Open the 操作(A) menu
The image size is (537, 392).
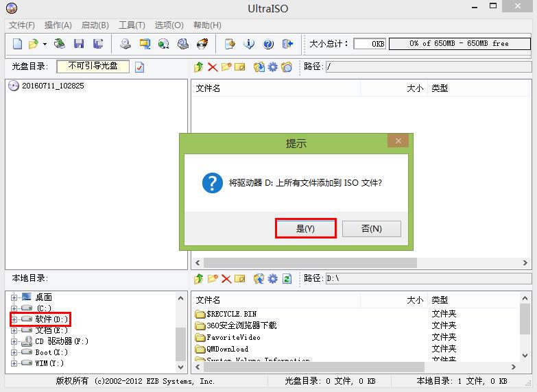click(58, 25)
